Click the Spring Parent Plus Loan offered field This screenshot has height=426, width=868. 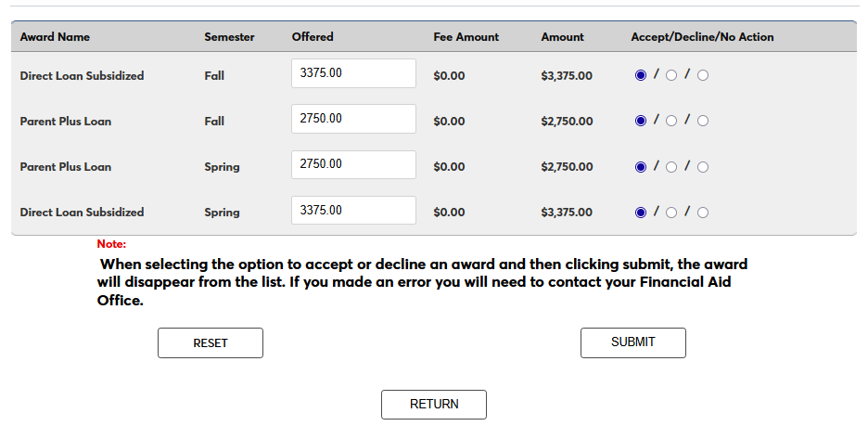click(x=353, y=164)
